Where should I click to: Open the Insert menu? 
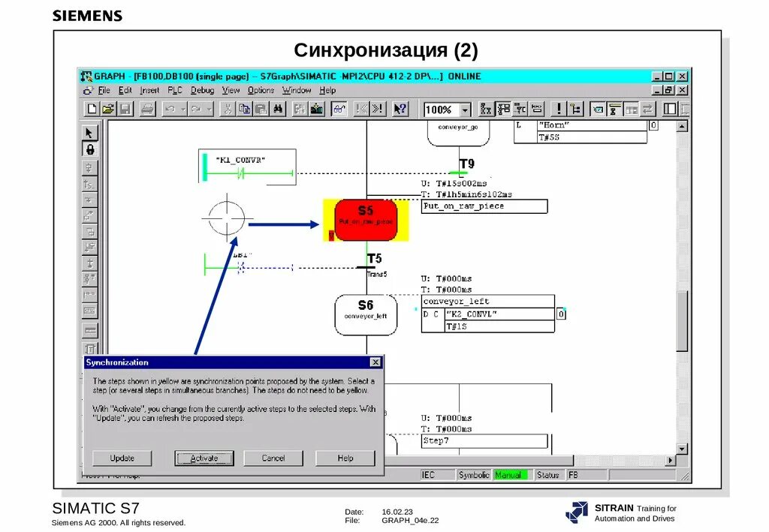pyautogui.click(x=149, y=90)
